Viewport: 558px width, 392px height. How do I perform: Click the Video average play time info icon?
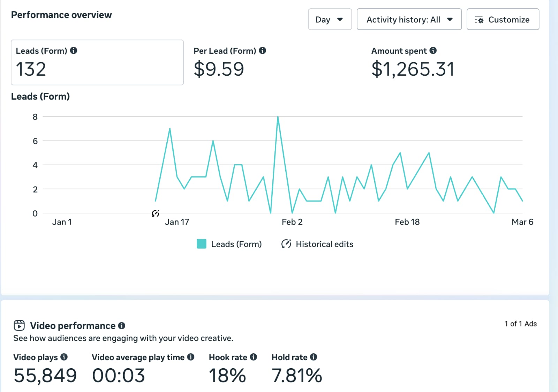pos(191,357)
